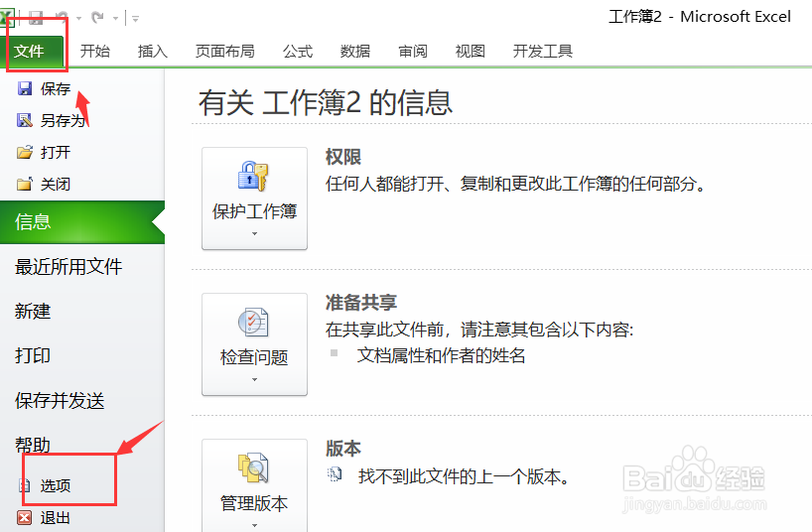Select the 信息 section

(x=82, y=222)
